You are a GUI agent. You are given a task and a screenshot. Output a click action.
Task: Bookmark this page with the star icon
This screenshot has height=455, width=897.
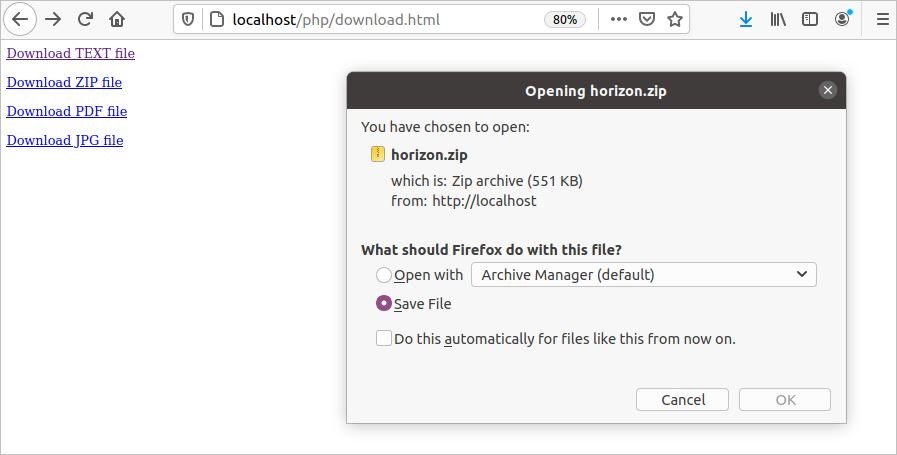click(x=675, y=19)
